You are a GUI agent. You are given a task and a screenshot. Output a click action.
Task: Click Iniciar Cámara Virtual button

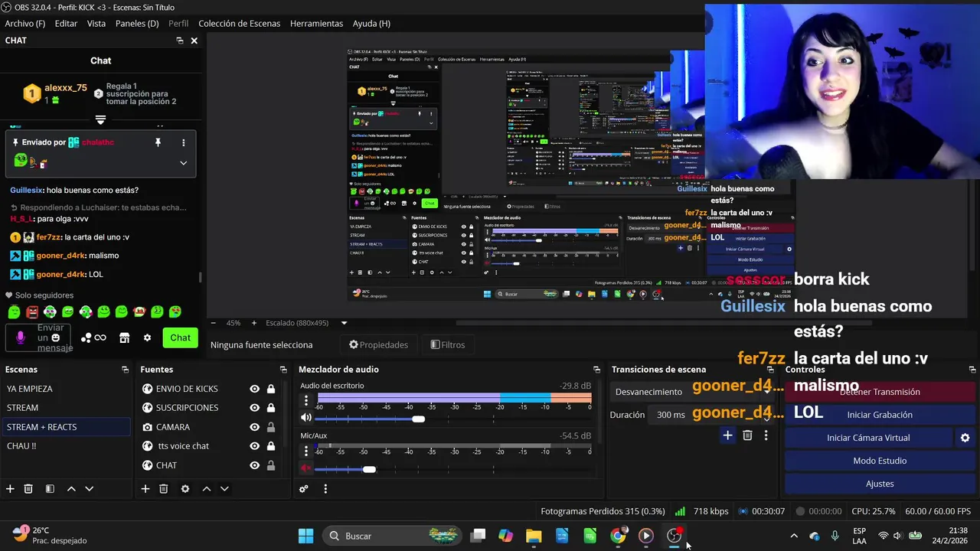pos(868,438)
